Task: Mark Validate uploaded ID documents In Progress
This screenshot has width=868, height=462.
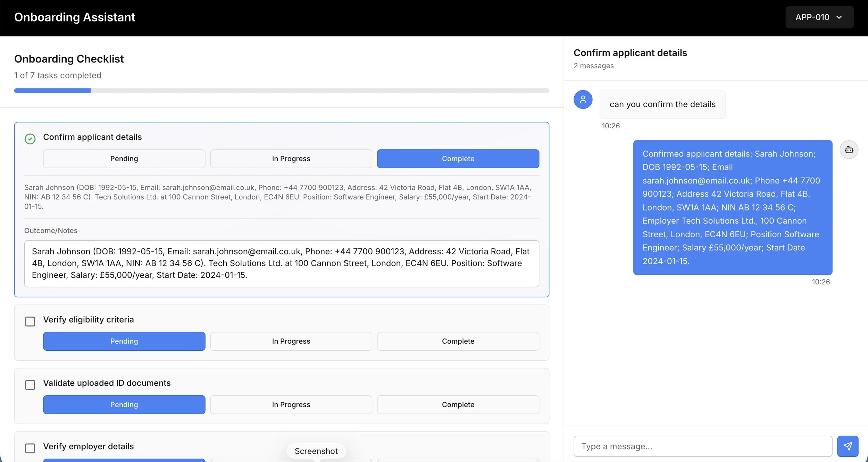Action: pyautogui.click(x=291, y=405)
